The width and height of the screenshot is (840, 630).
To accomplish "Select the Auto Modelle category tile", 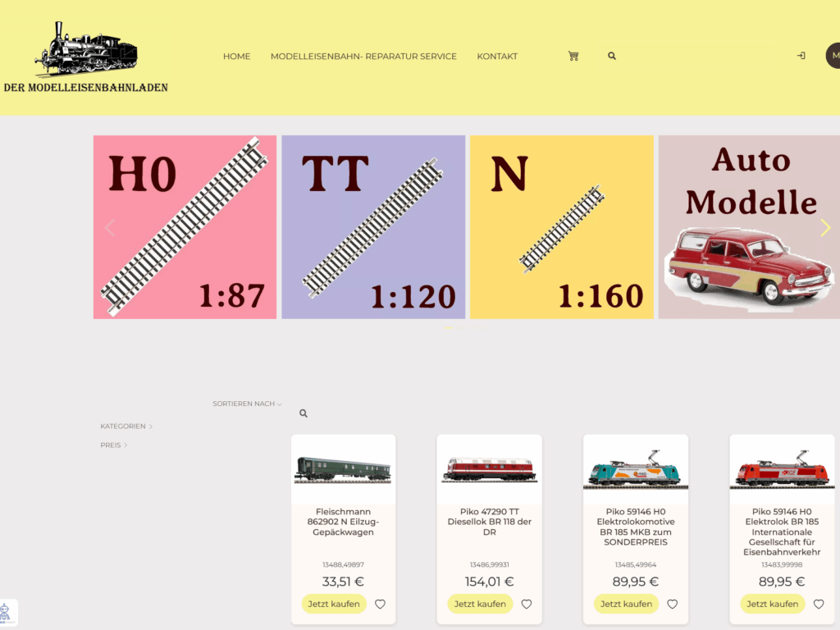I will coord(750,227).
